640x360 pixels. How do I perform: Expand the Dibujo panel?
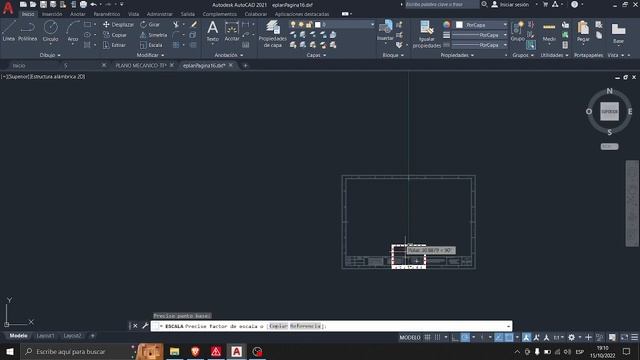coord(50,55)
